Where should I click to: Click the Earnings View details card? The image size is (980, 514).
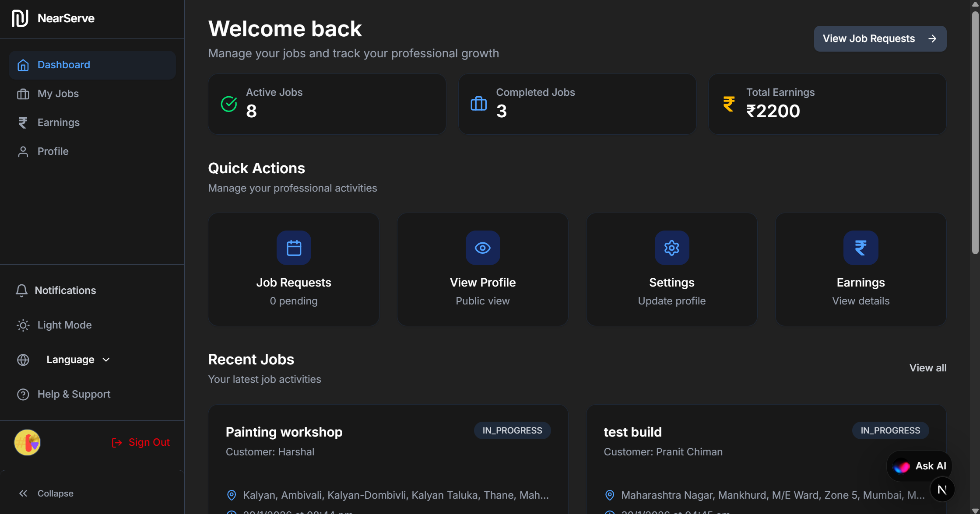click(861, 269)
